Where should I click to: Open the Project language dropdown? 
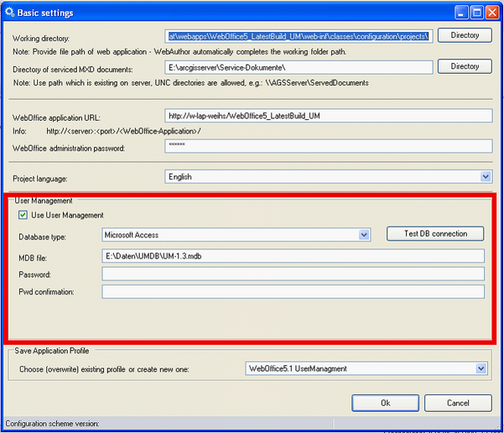[x=486, y=176]
